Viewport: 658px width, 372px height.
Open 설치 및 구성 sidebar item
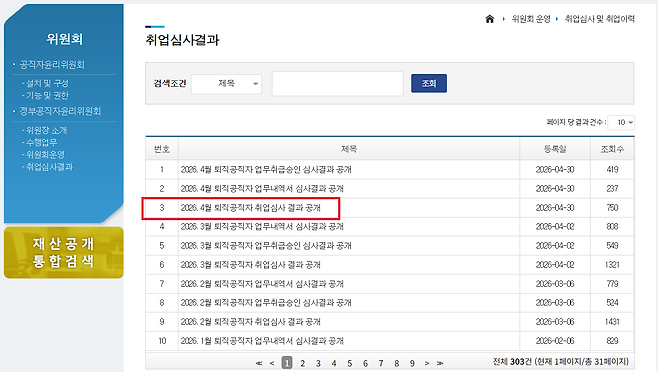[x=47, y=83]
